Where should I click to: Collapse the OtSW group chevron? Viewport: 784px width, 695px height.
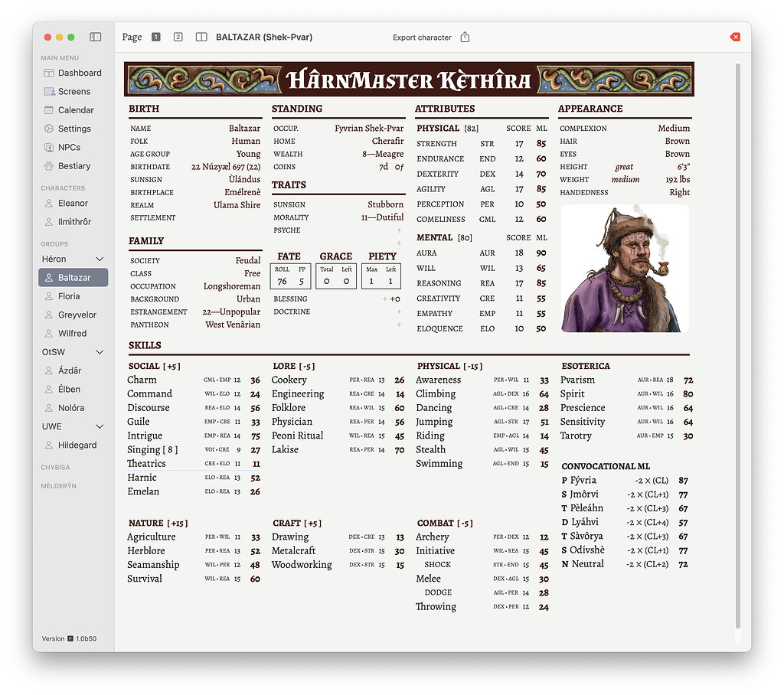(x=101, y=352)
